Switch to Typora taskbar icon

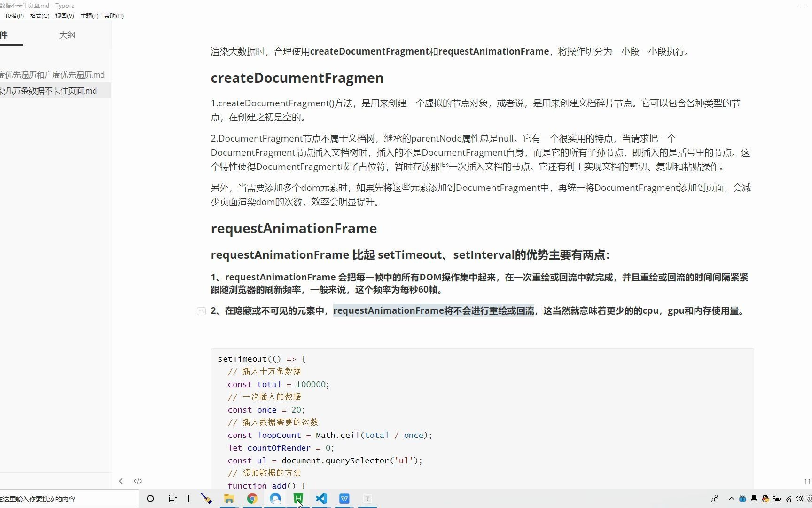[367, 499]
